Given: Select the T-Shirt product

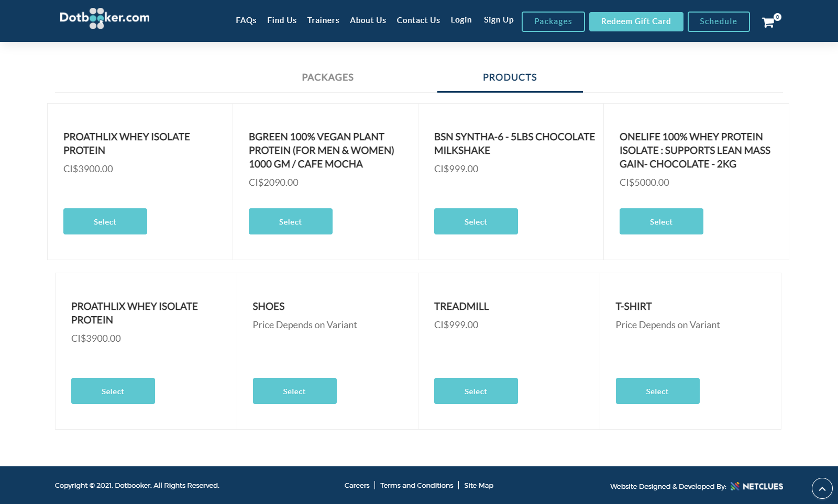Looking at the screenshot, I should click(658, 391).
